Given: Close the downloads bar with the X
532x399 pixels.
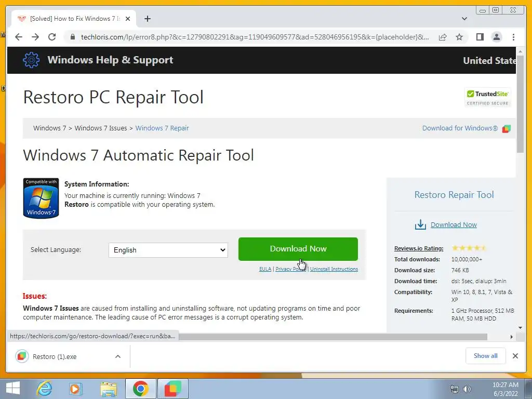Looking at the screenshot, I should pos(515,356).
